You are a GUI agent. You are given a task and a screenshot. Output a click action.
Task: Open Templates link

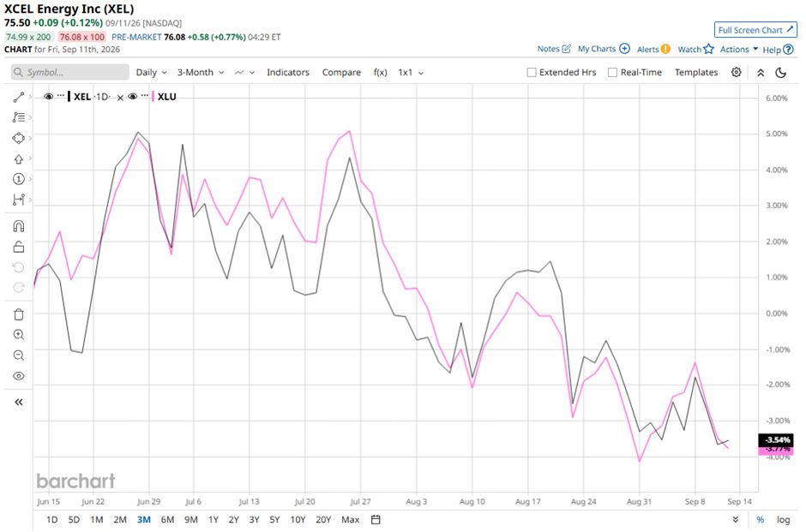pos(696,73)
